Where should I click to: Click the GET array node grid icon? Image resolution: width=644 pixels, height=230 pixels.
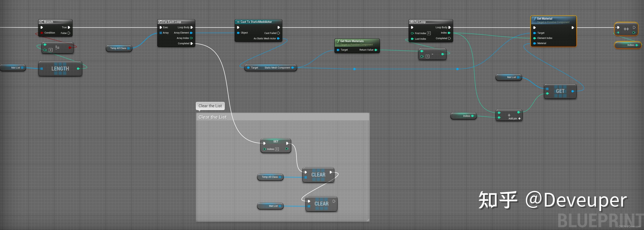pyautogui.click(x=548, y=89)
